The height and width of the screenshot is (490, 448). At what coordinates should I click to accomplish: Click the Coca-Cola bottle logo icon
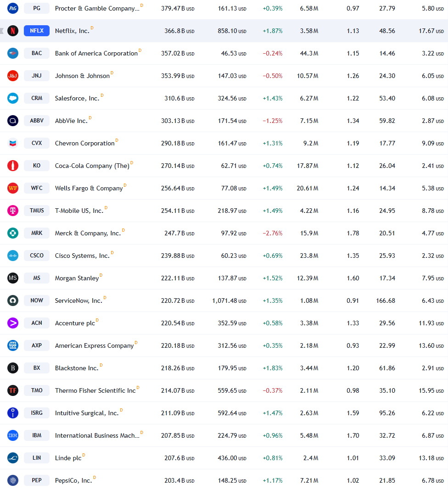click(x=13, y=166)
